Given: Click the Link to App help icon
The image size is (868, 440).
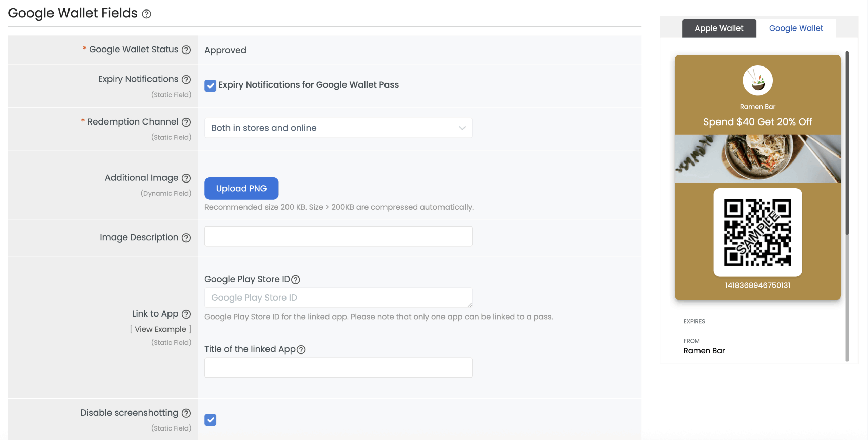Looking at the screenshot, I should coord(186,314).
